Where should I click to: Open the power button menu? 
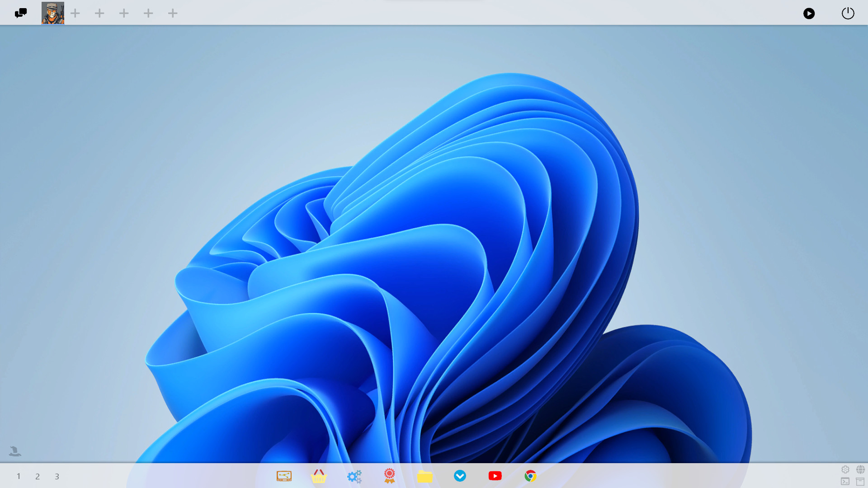click(x=848, y=13)
